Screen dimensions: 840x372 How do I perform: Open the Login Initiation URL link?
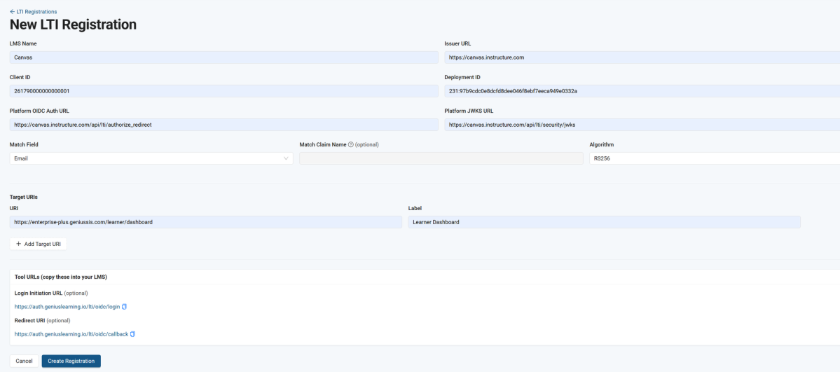68,307
